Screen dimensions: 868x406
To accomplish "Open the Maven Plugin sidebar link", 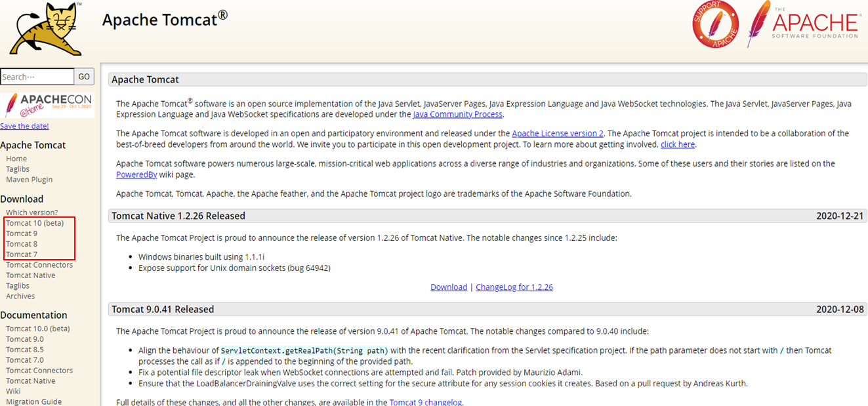I will [29, 180].
